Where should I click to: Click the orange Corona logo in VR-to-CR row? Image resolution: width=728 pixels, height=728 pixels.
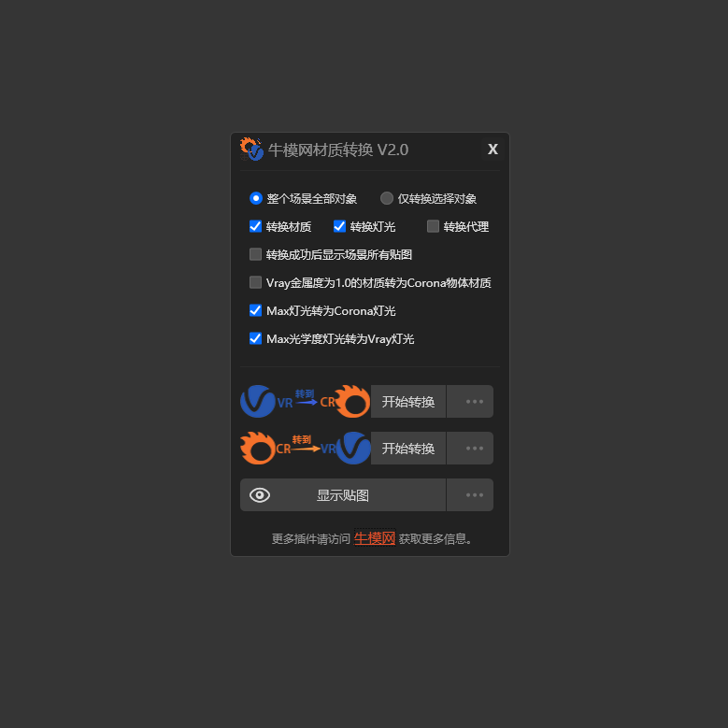[352, 401]
